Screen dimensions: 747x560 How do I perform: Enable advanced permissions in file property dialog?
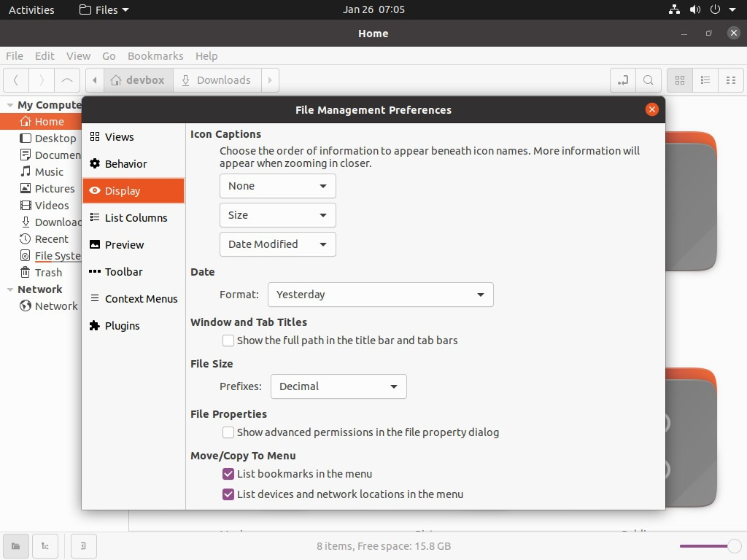(x=228, y=432)
